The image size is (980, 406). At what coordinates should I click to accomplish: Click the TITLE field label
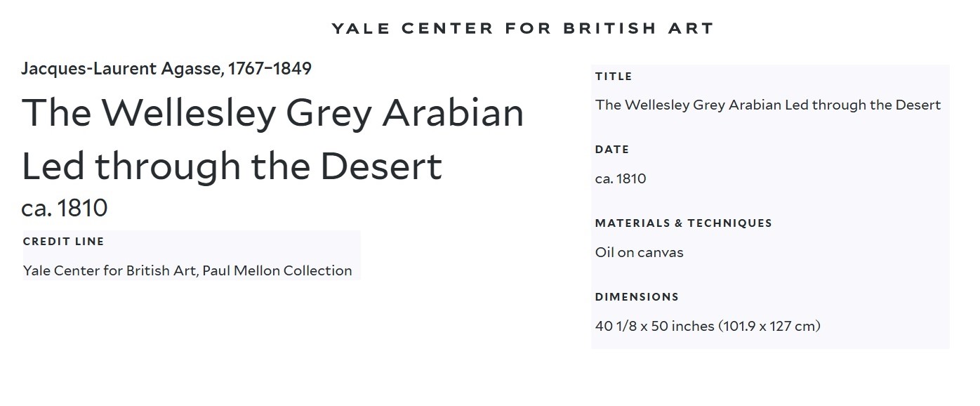(614, 77)
